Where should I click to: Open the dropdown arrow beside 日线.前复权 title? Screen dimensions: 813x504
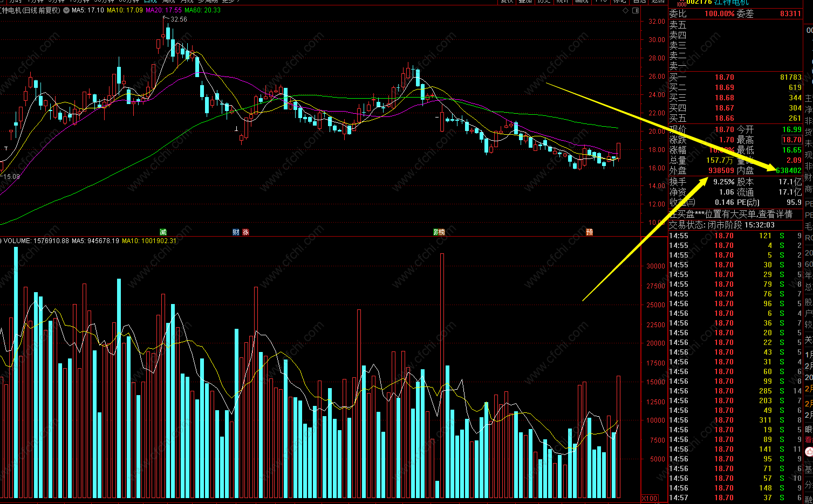(66, 10)
